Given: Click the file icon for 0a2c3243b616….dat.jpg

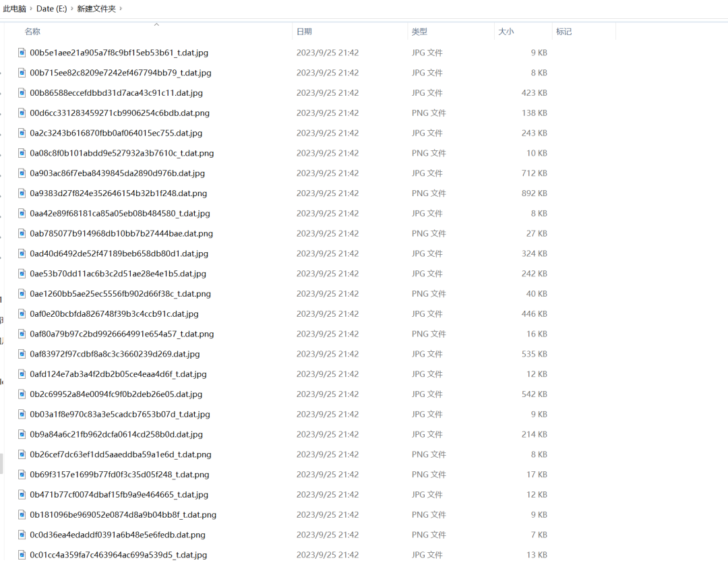Looking at the screenshot, I should click(22, 133).
